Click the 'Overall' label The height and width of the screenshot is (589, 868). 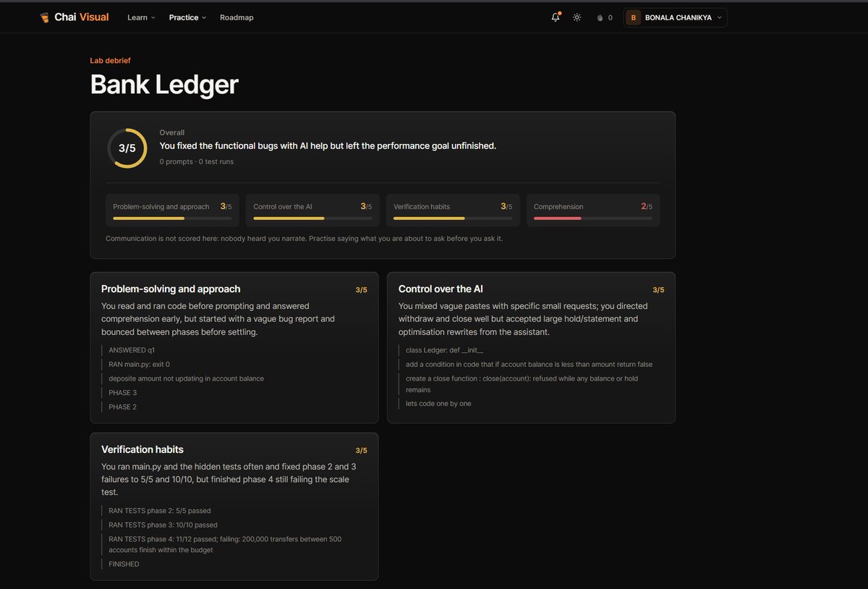pos(172,132)
